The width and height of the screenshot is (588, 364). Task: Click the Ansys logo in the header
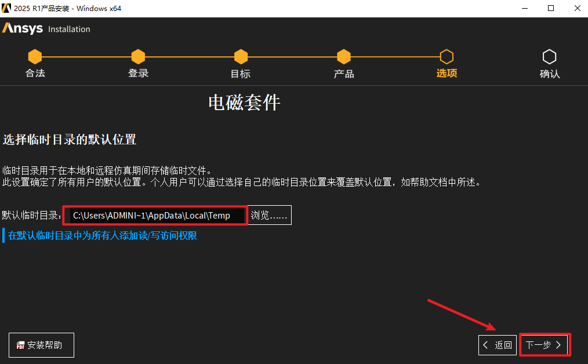point(23,28)
